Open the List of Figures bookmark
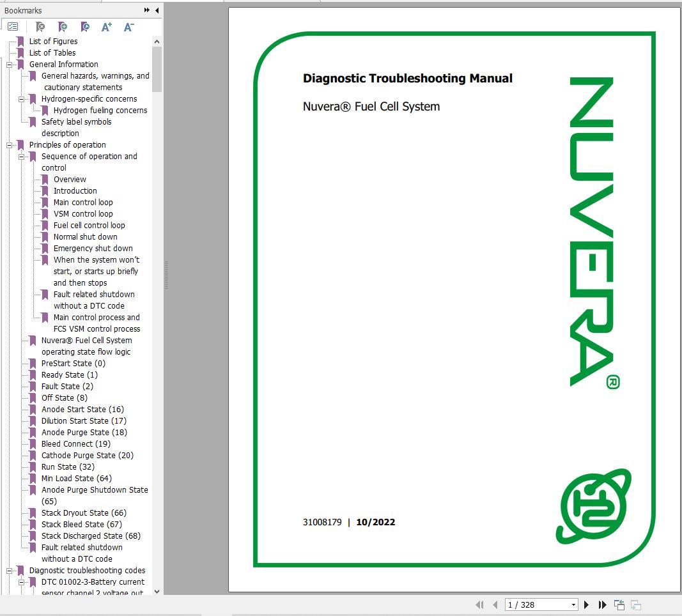 54,42
